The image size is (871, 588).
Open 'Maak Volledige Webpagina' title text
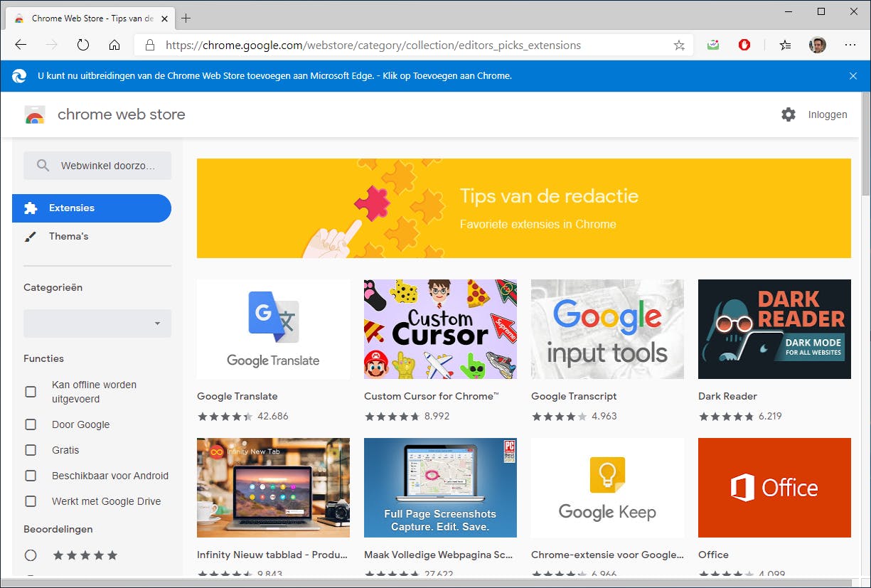click(439, 555)
